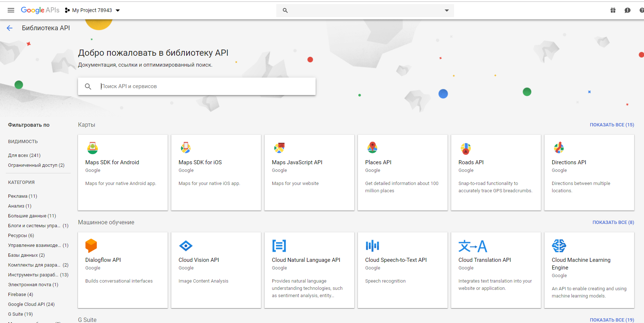Click the Directions API icon
Image resolution: width=644 pixels, height=323 pixels.
coord(559,148)
